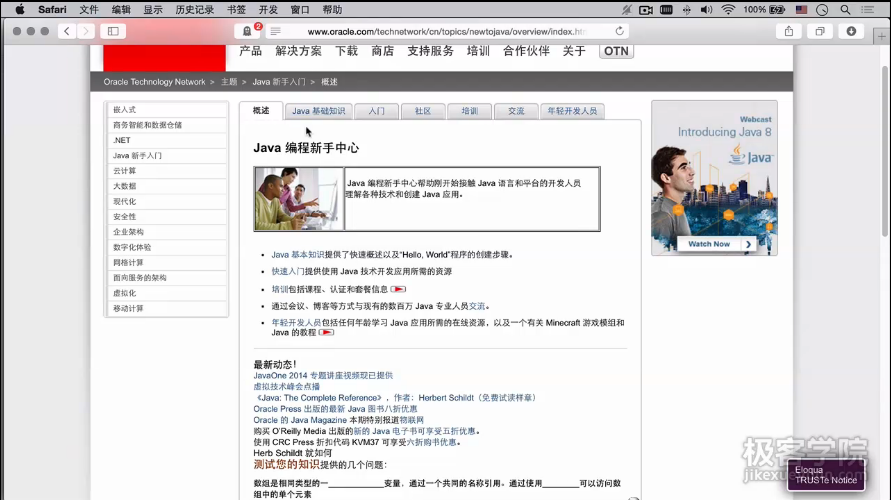The height and width of the screenshot is (500, 891).
Task: Click the 快速入门 bullet link
Action: [x=288, y=272]
